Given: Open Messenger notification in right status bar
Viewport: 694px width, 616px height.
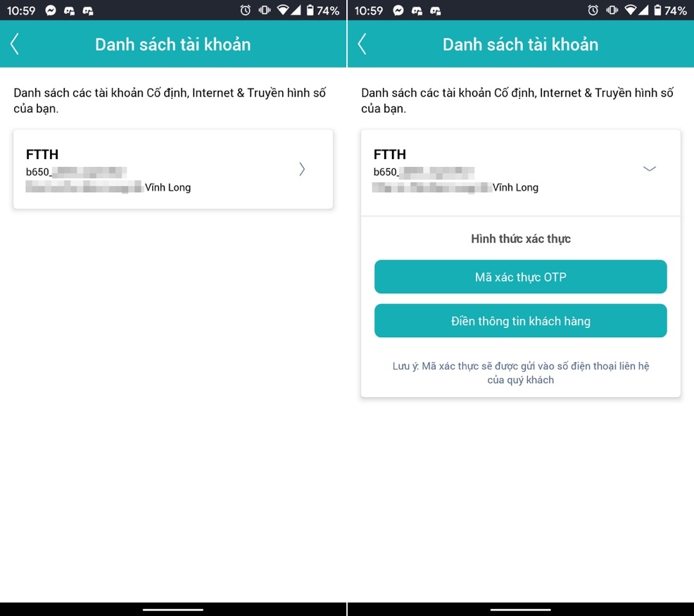Looking at the screenshot, I should click(x=398, y=11).
